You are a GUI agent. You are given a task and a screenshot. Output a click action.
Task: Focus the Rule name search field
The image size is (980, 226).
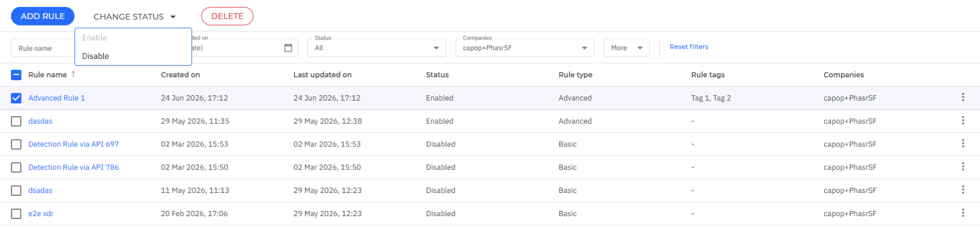tap(43, 48)
